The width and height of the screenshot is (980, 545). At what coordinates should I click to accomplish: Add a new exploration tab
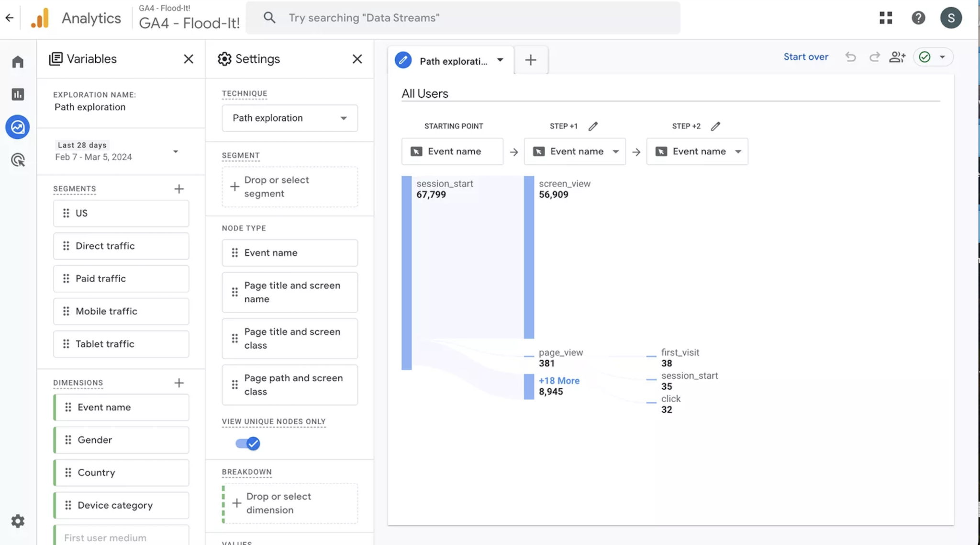tap(530, 60)
